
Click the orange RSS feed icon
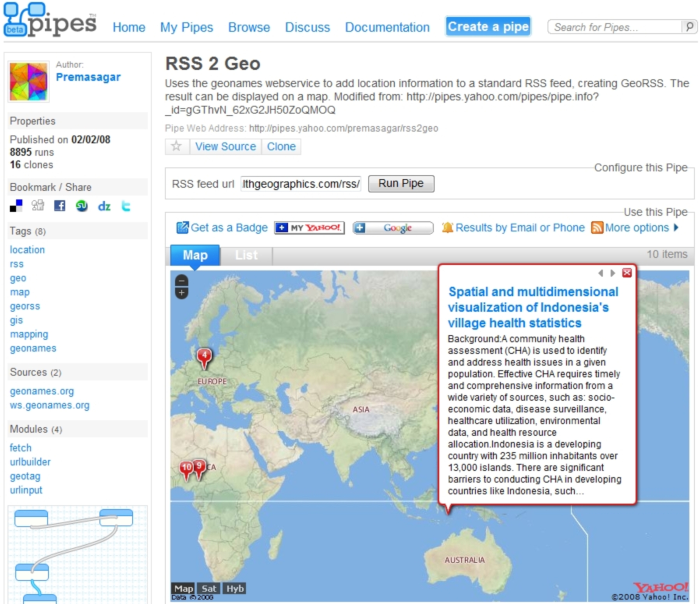[597, 228]
